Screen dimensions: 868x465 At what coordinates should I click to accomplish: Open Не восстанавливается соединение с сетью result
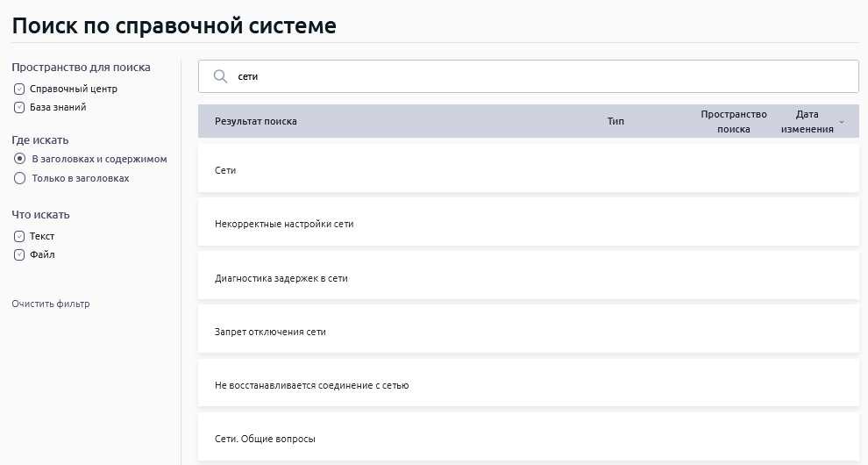click(x=311, y=385)
